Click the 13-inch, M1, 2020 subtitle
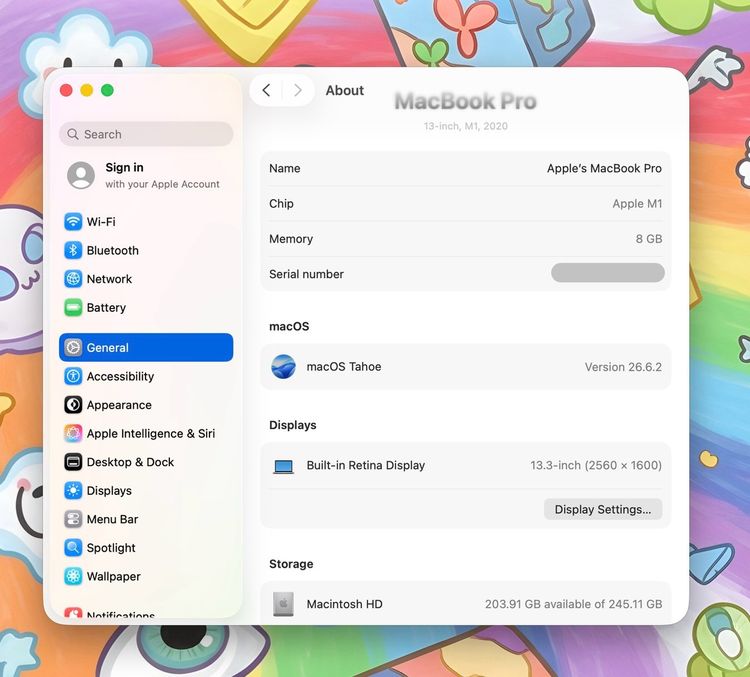The image size is (750, 677). [x=465, y=126]
